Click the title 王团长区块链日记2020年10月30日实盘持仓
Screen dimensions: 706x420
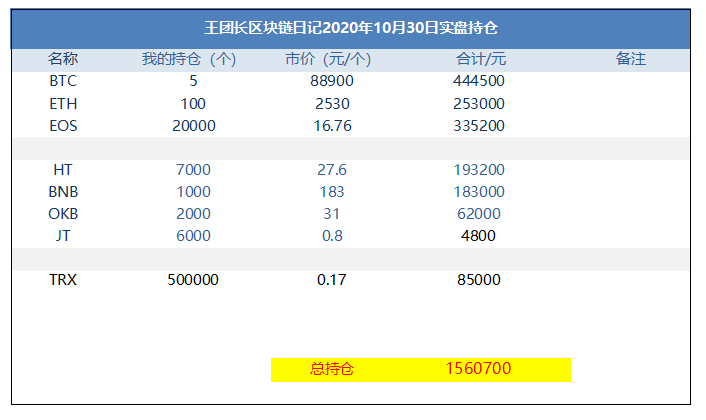pos(351,28)
